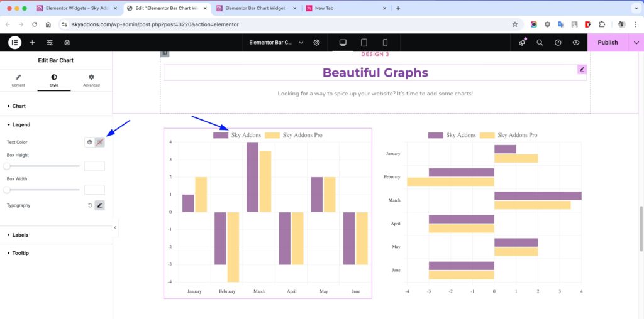Open the colorful circle extension icon
Image resolution: width=644 pixels, height=319 pixels.
[533, 24]
